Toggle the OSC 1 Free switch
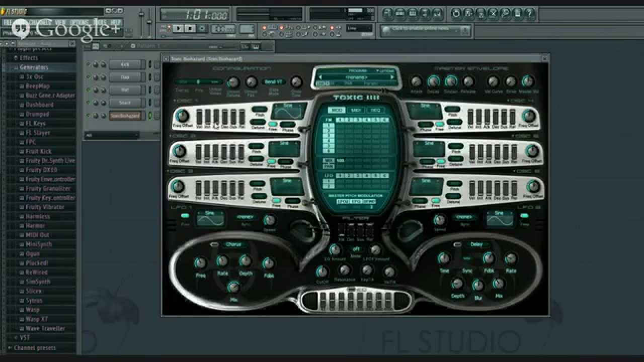This screenshot has width=644, height=362. click(x=272, y=124)
